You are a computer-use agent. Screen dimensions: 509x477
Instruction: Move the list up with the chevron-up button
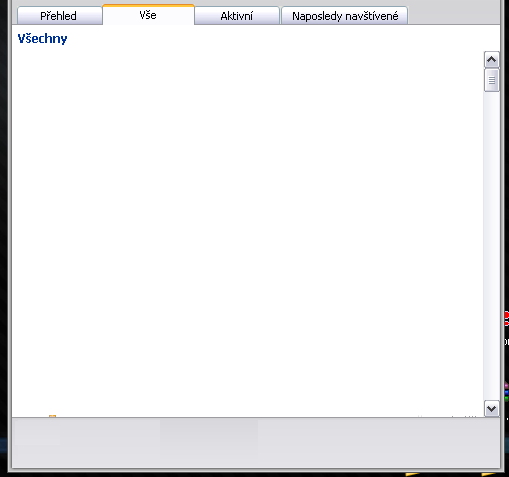click(x=491, y=60)
